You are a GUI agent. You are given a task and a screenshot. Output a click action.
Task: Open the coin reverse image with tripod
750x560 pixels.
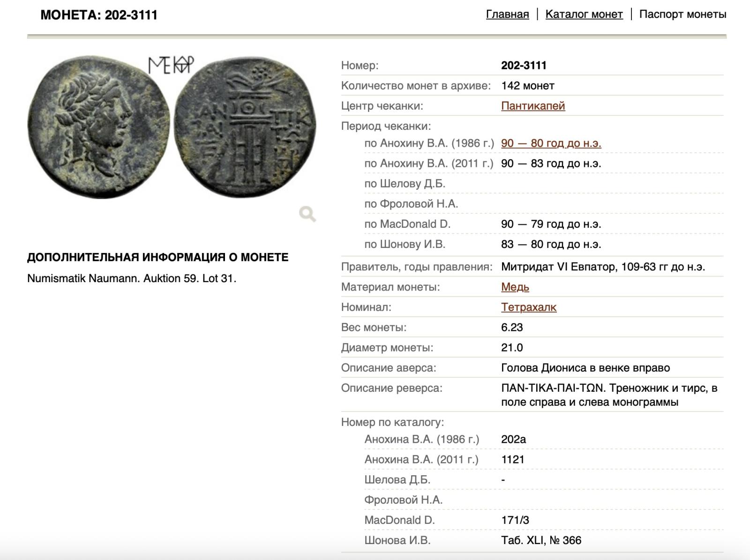coord(245,127)
